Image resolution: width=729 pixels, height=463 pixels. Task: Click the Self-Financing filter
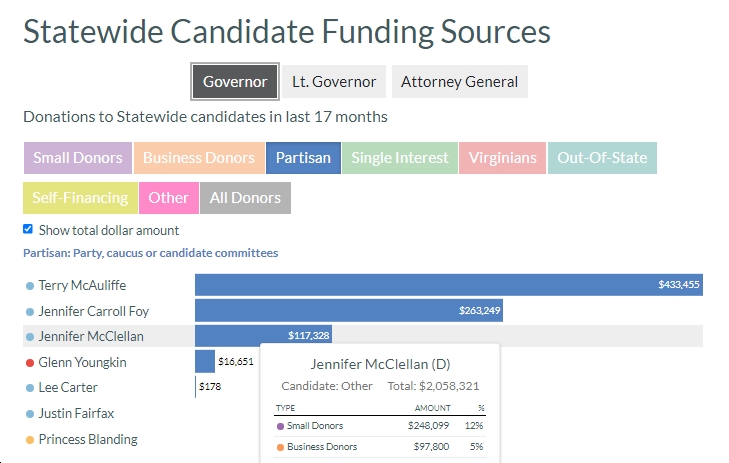pyautogui.click(x=80, y=198)
